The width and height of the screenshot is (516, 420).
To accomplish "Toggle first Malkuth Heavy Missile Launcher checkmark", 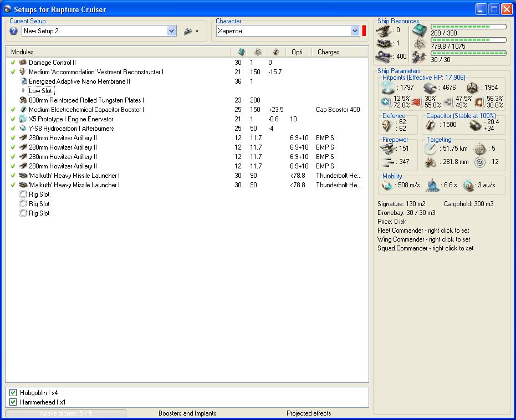I will (13, 175).
